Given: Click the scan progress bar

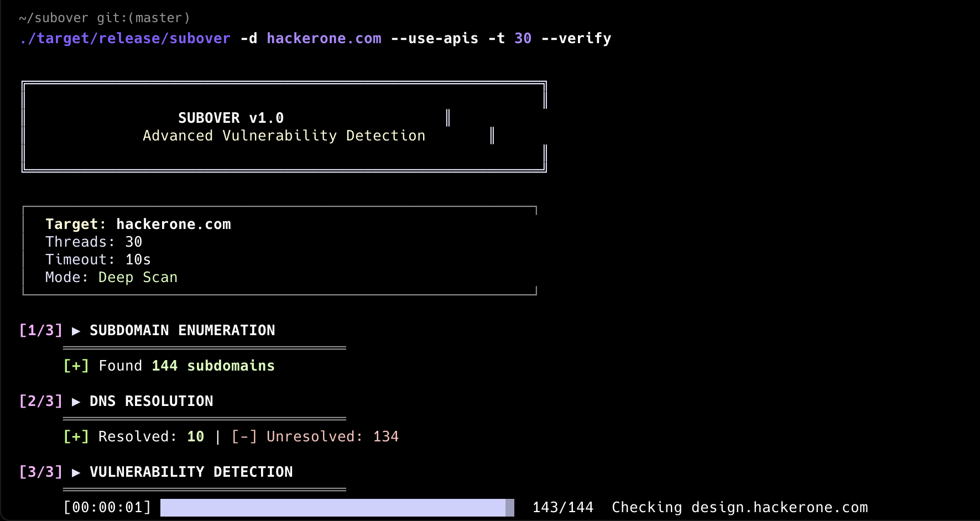Looking at the screenshot, I should tap(337, 508).
